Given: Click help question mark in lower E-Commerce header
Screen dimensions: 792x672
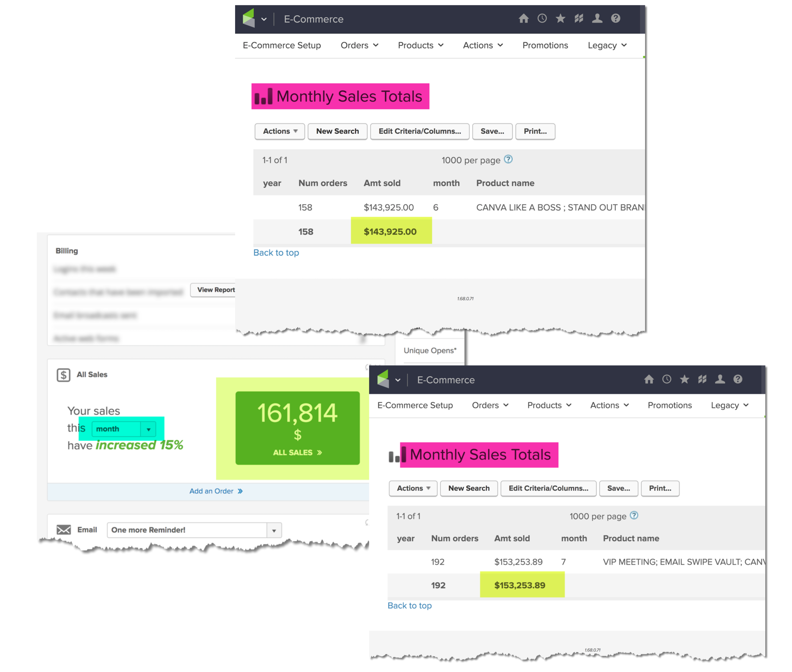Looking at the screenshot, I should pyautogui.click(x=738, y=379).
